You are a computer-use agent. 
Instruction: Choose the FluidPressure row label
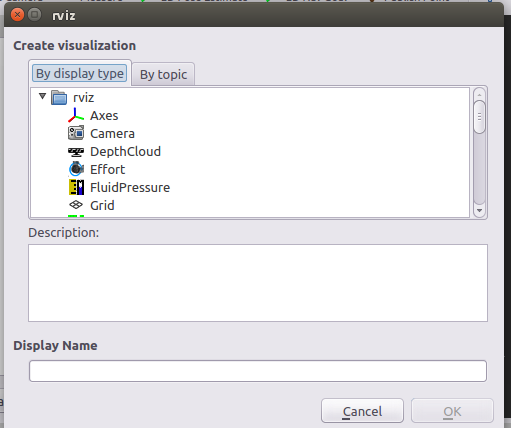click(x=130, y=188)
